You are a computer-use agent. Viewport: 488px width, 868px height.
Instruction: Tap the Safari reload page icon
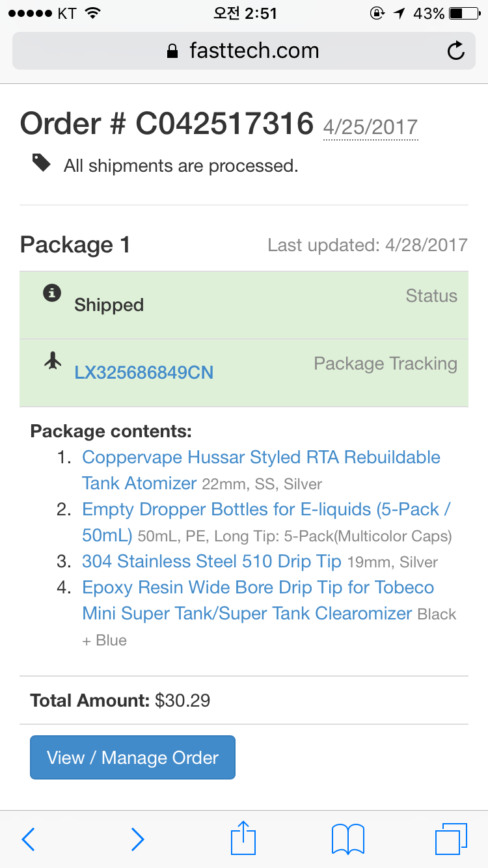(456, 51)
